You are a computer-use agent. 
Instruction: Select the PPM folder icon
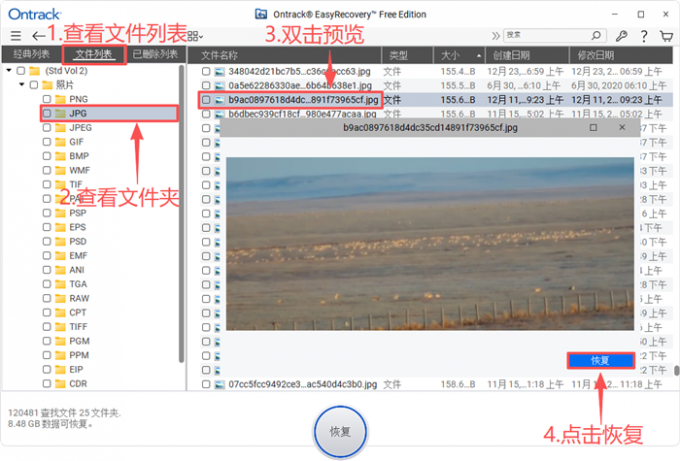point(60,355)
